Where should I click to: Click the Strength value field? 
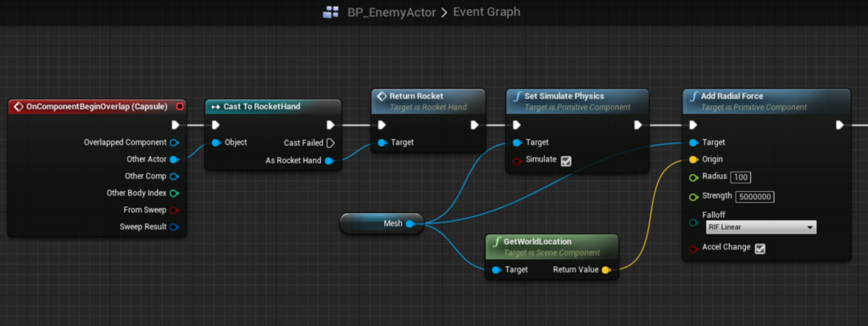(x=755, y=197)
